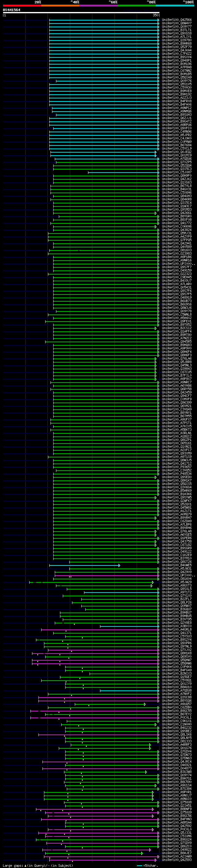Click the red 20% identity legend bar
The width and height of the screenshot is (197, 868).
[22, 6]
